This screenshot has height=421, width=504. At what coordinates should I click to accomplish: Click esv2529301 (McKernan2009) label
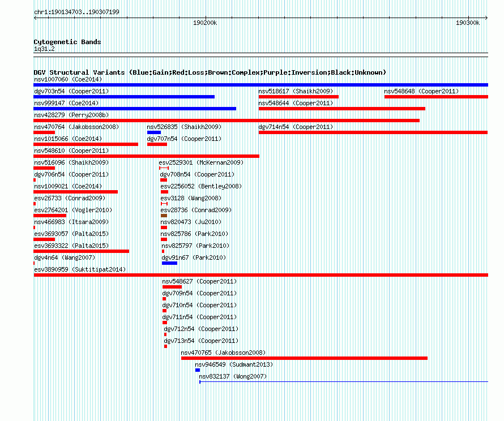click(x=201, y=162)
